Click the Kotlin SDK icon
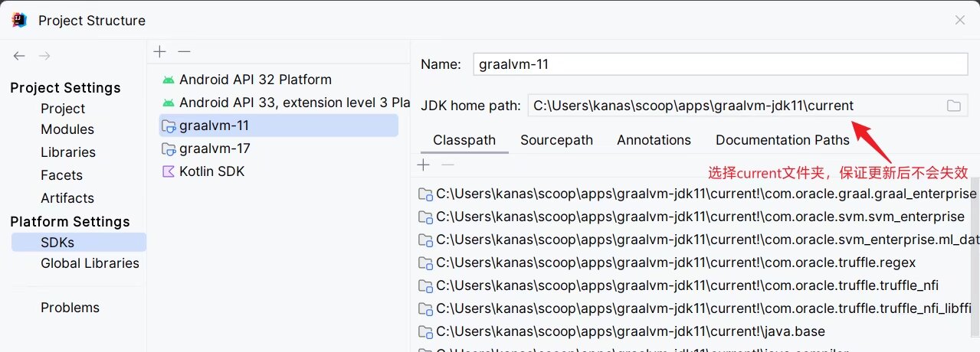 (169, 171)
